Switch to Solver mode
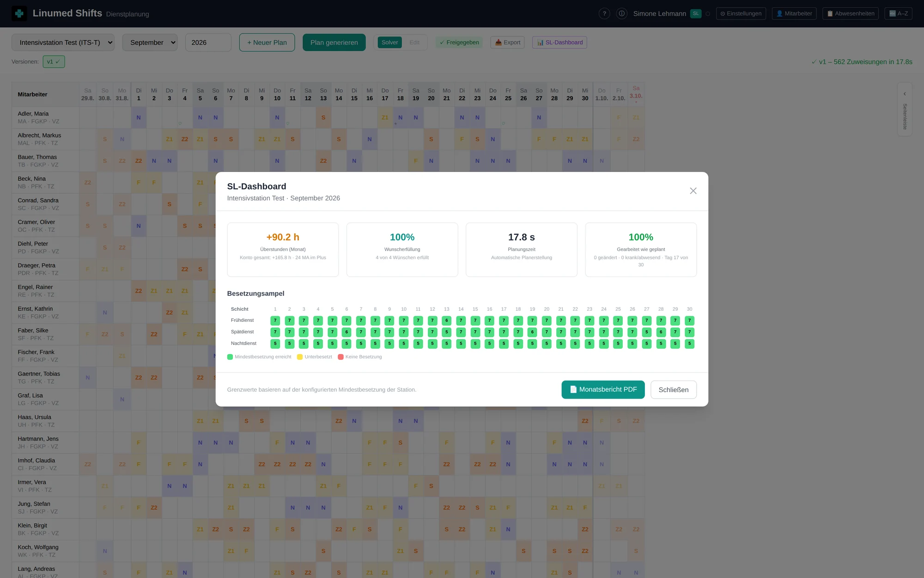 tap(389, 43)
